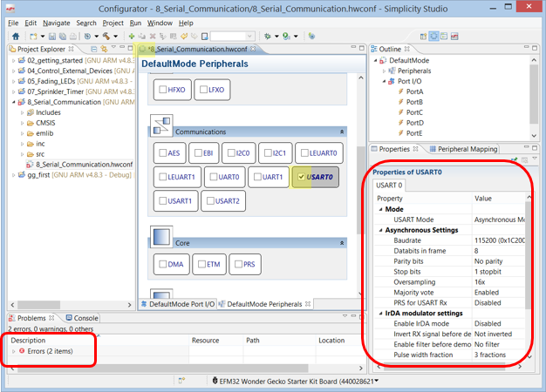
Task: Click the Core category chip icon
Action: click(161, 237)
